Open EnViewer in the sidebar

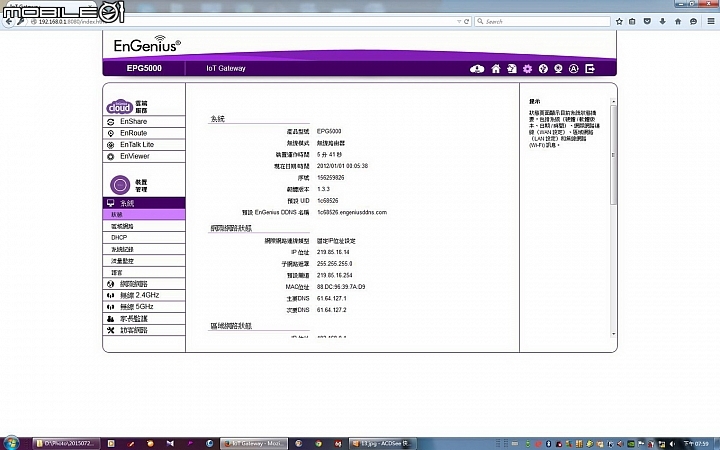[x=144, y=156]
